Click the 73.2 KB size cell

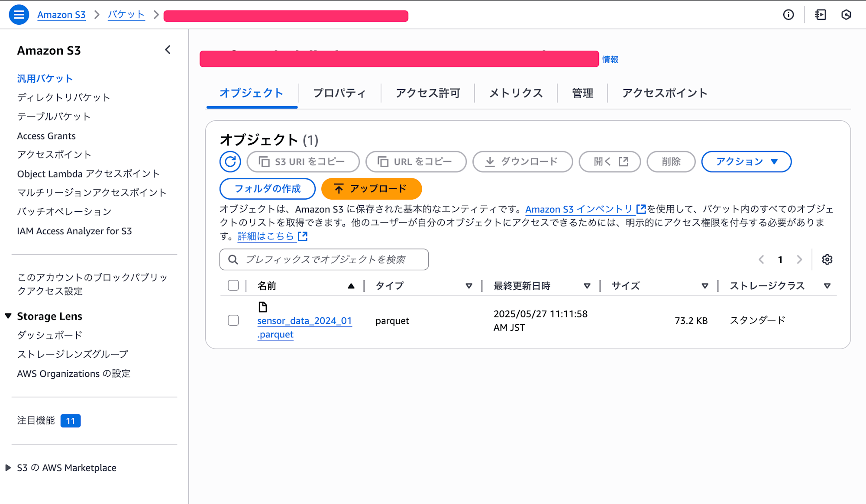click(x=691, y=320)
